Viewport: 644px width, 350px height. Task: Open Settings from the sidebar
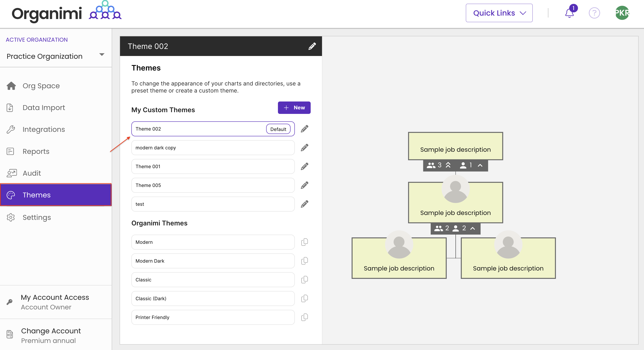[x=56, y=217]
